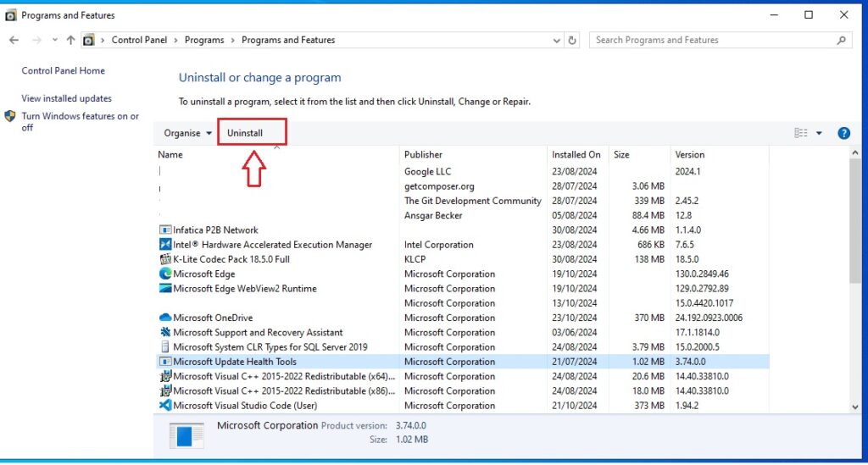Image resolution: width=868 pixels, height=465 pixels.
Task: Sort by Version column header
Action: [x=690, y=155]
